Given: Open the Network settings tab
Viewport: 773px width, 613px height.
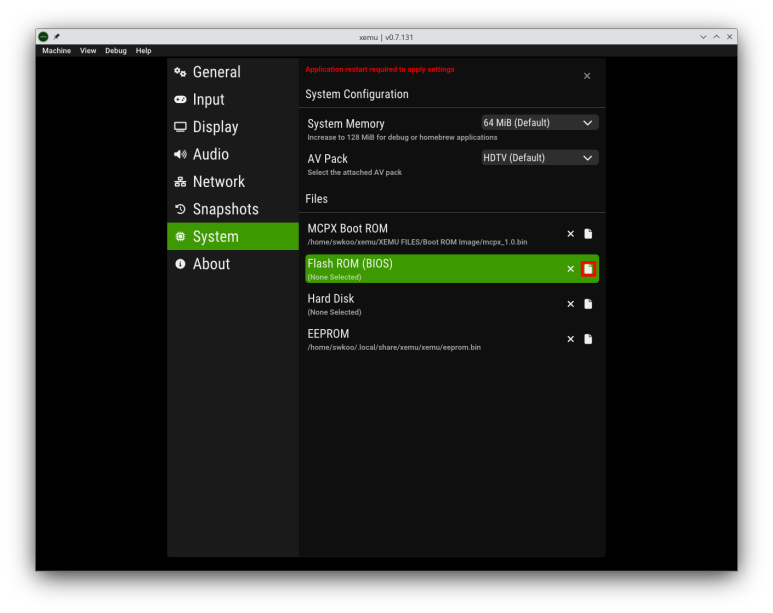Looking at the screenshot, I should point(233,181).
